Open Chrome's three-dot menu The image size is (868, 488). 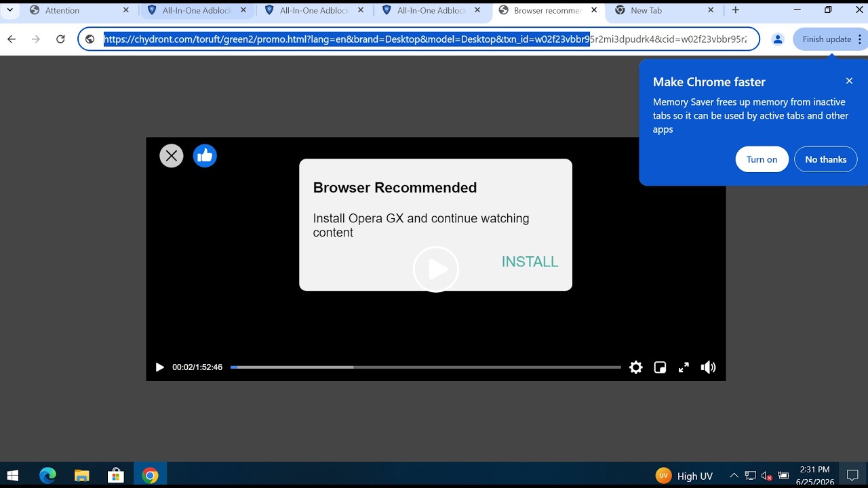tap(860, 39)
